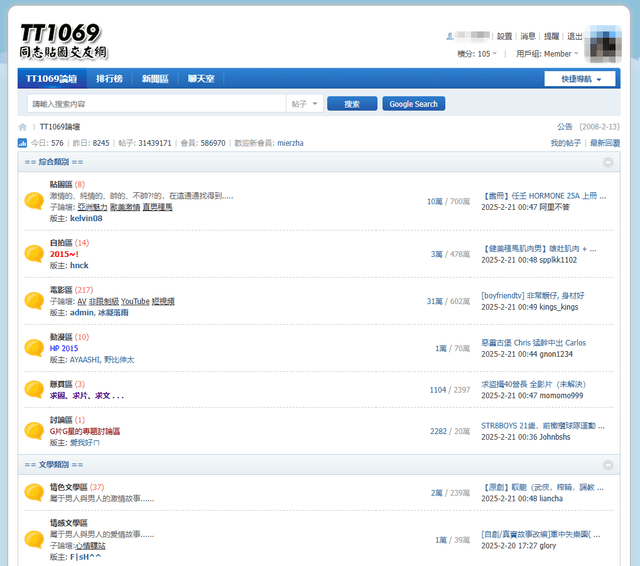This screenshot has width=640, height=566.
Task: Click the user avatar thumbnail
Action: coord(609,45)
